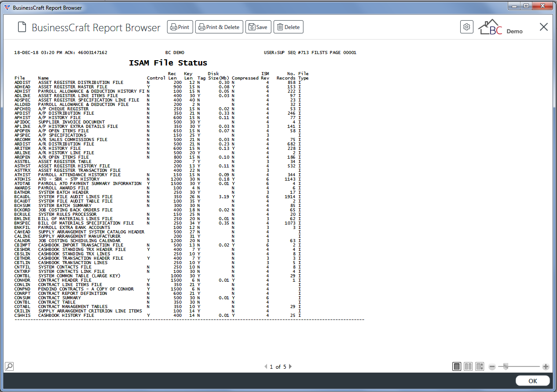Click the Print button
Screen dimensions: 557x392
click(180, 27)
